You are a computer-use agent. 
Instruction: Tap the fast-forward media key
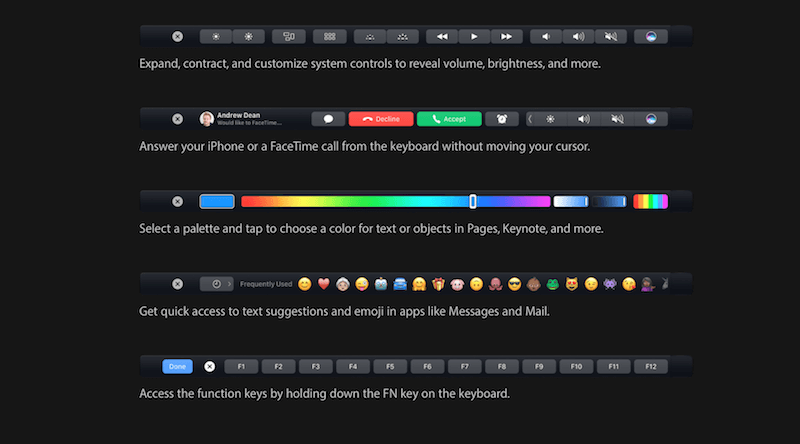(x=506, y=36)
